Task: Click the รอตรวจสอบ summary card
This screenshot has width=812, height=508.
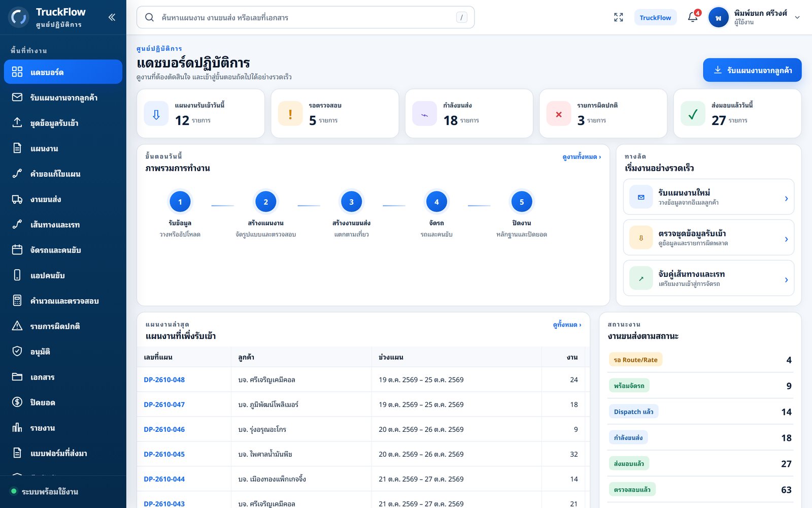Action: [335, 113]
